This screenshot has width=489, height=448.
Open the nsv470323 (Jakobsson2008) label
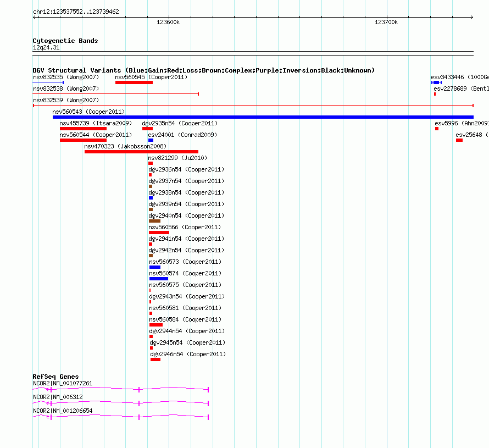[x=125, y=146]
